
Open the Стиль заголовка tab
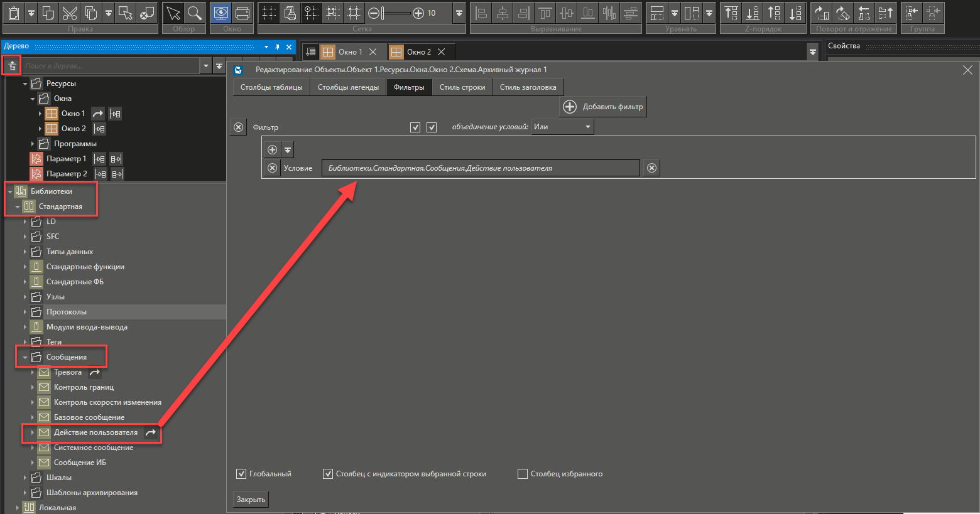click(x=528, y=87)
